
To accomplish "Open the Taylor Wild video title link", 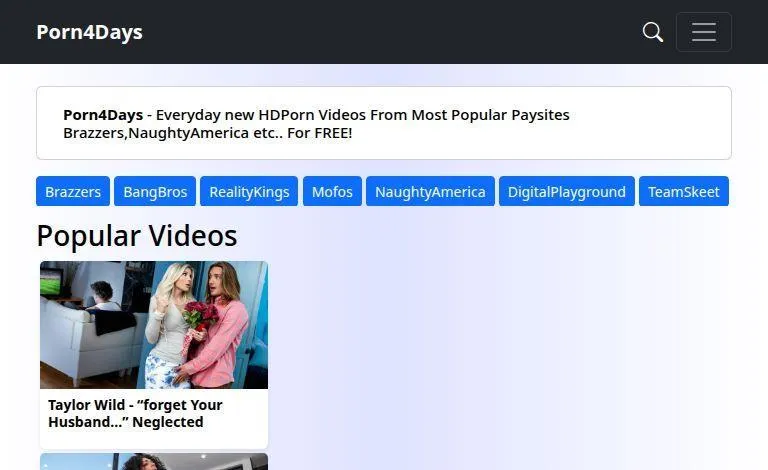I will coord(135,414).
